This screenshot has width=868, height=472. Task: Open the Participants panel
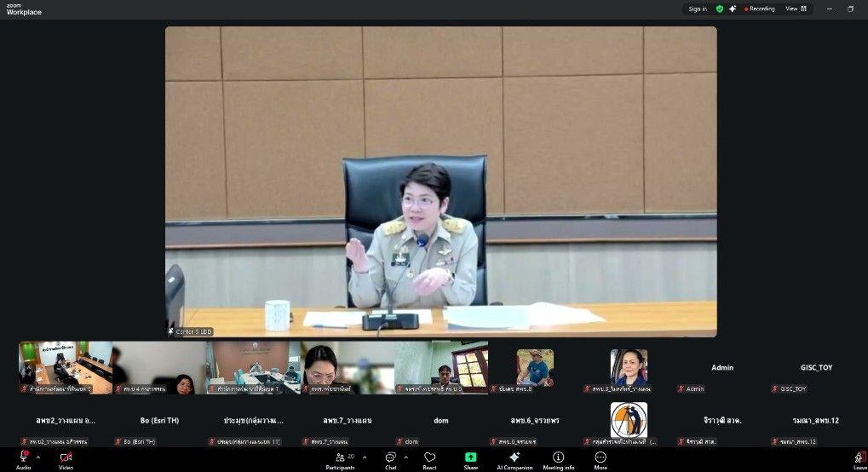340,458
